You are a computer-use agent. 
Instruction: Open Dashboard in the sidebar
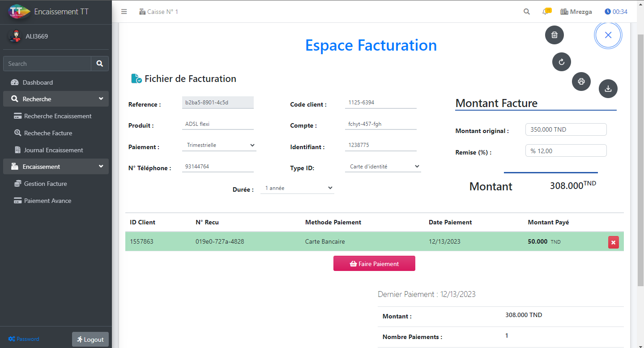[56, 82]
